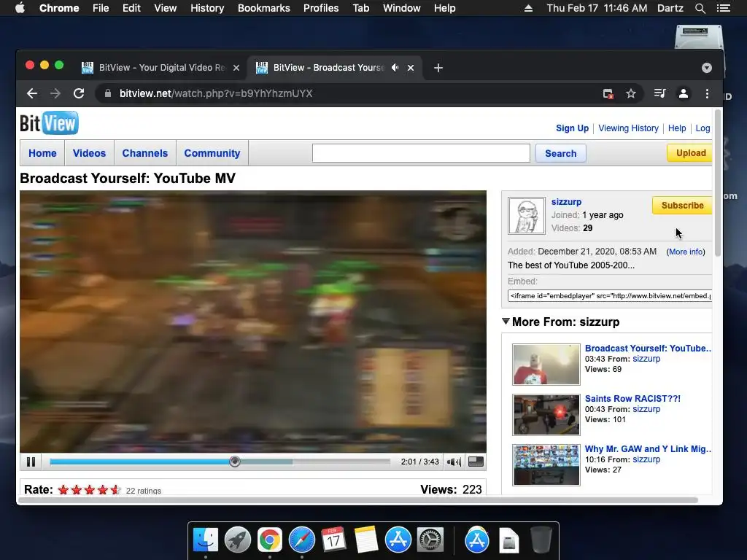
Task: Open Trash in the Dock
Action: point(541,540)
